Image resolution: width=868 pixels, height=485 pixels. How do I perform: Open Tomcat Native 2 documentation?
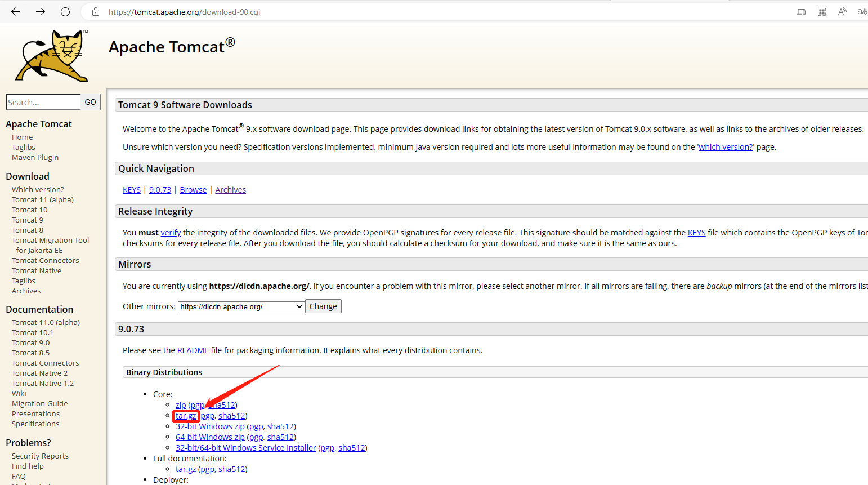click(40, 373)
